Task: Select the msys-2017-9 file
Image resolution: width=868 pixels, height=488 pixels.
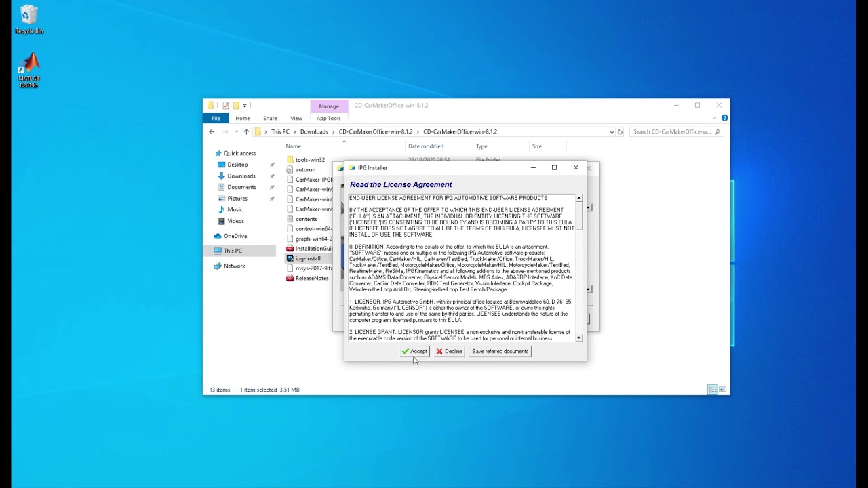Action: click(309, 268)
